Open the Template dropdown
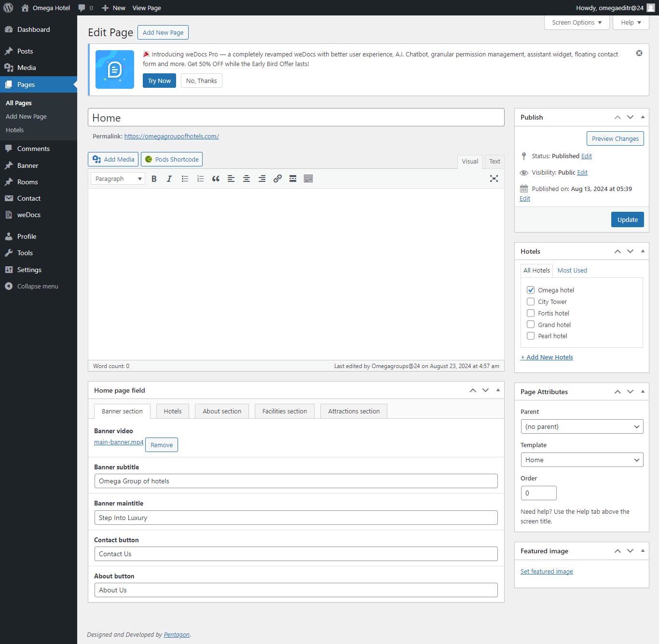 tap(582, 460)
